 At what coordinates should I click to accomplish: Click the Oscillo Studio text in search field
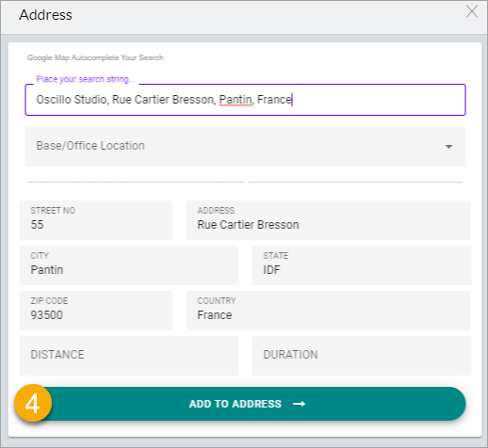click(x=73, y=100)
